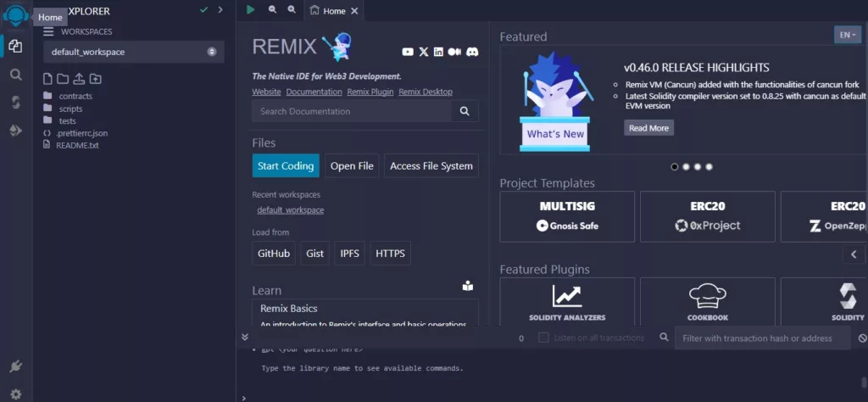Open the Remix Desktop link

(426, 92)
